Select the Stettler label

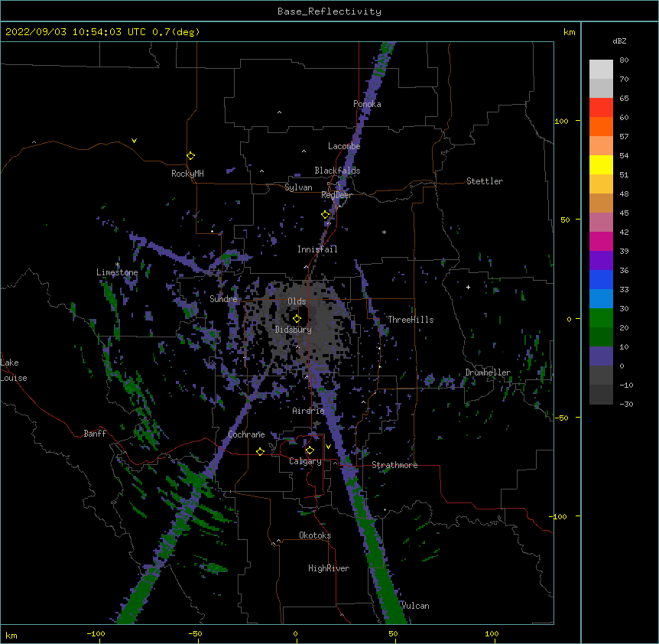(x=485, y=181)
